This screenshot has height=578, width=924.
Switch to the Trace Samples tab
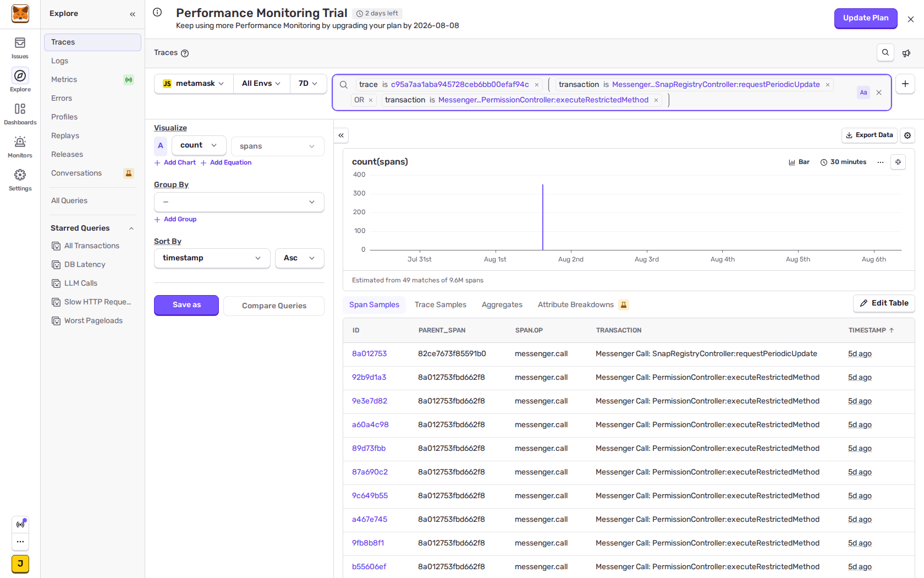tap(441, 305)
